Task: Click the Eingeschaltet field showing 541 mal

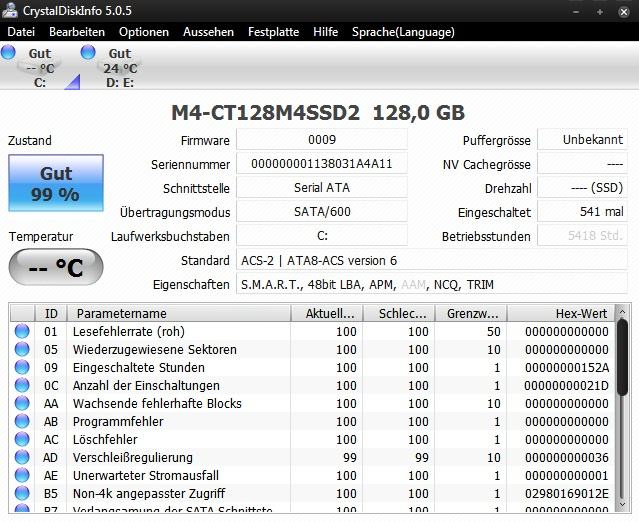Action: (583, 211)
